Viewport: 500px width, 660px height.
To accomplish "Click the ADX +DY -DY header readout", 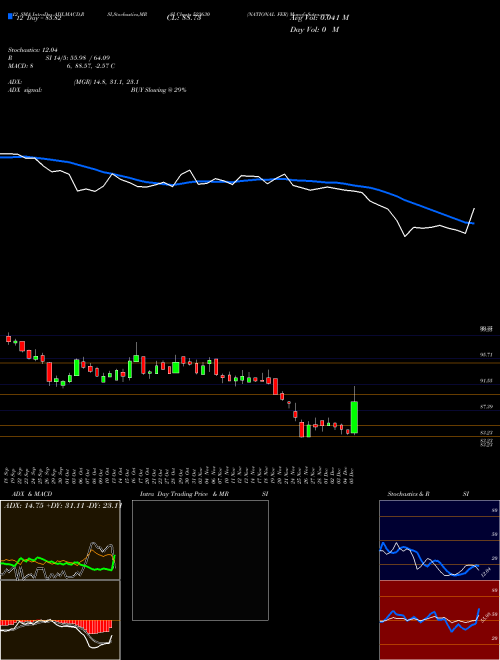I will pyautogui.click(x=63, y=505).
